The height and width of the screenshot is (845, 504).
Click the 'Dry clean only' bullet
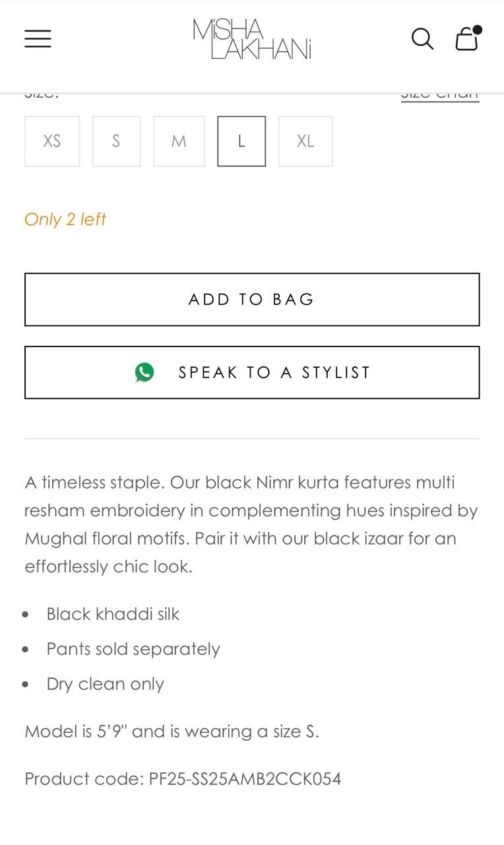pyautogui.click(x=105, y=684)
